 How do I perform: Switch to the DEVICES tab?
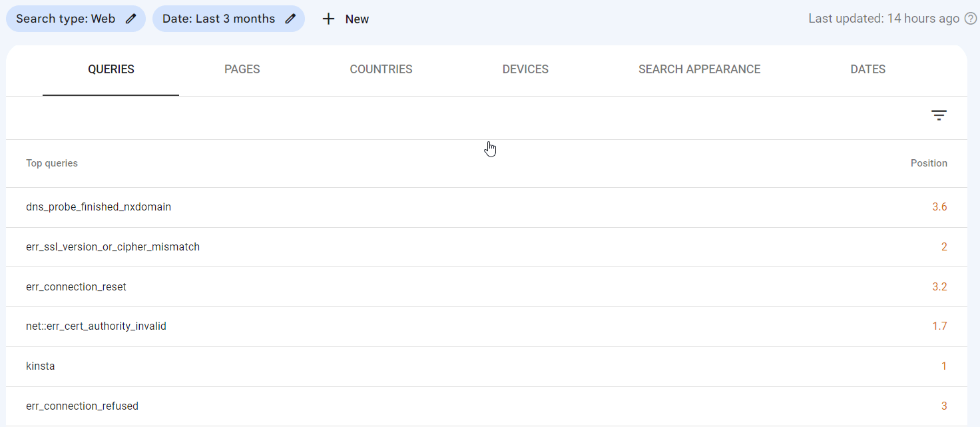pos(525,69)
